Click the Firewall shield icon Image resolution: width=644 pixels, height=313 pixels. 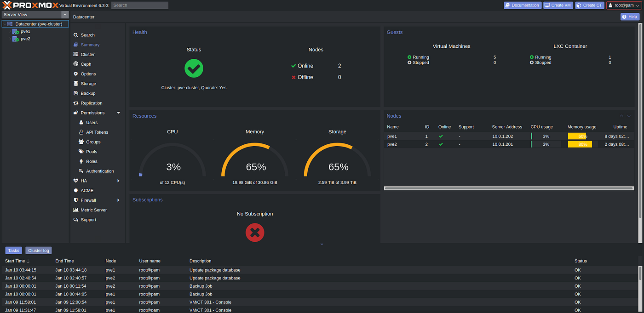coord(76,200)
